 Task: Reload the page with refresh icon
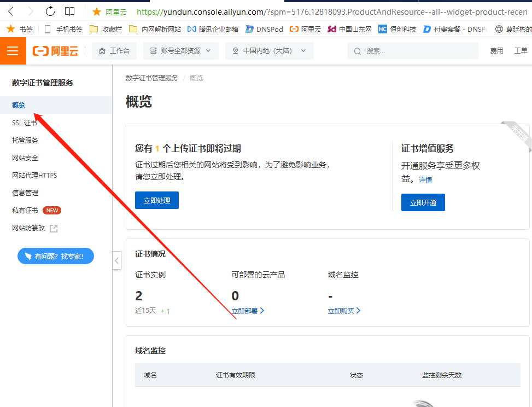point(50,11)
